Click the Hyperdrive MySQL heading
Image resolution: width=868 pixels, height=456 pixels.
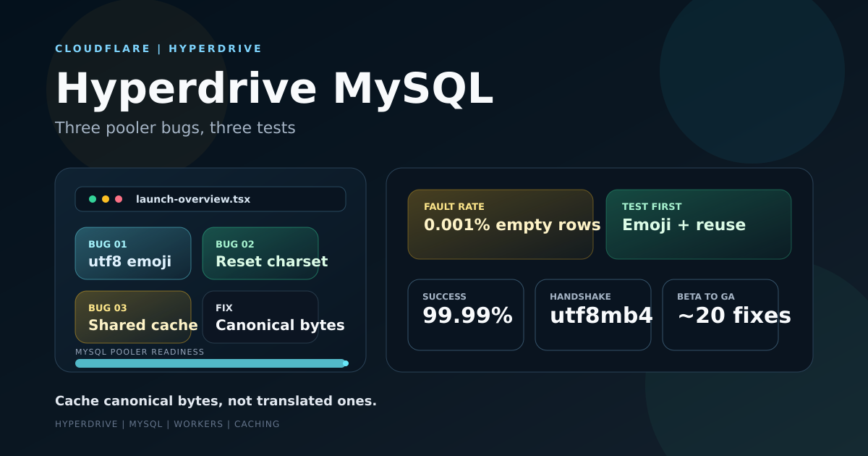(274, 89)
